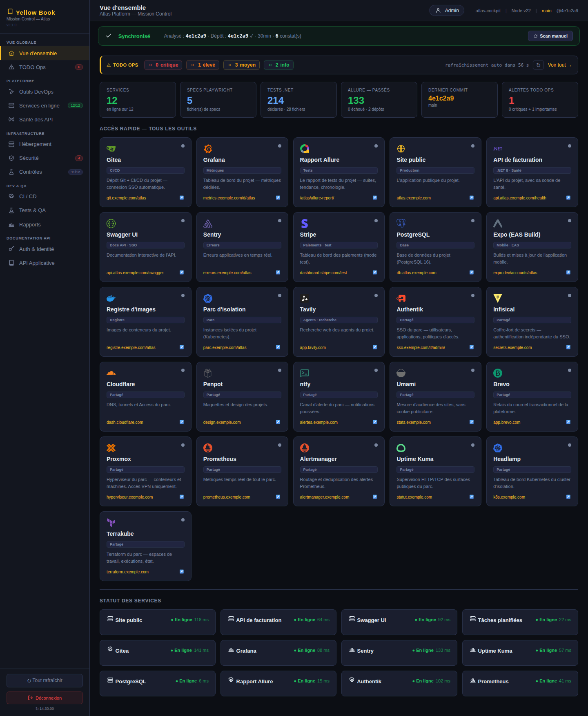Viewport: 588px width, 716px height.
Task: Select Sécurité in the sidebar
Action: [x=45, y=158]
